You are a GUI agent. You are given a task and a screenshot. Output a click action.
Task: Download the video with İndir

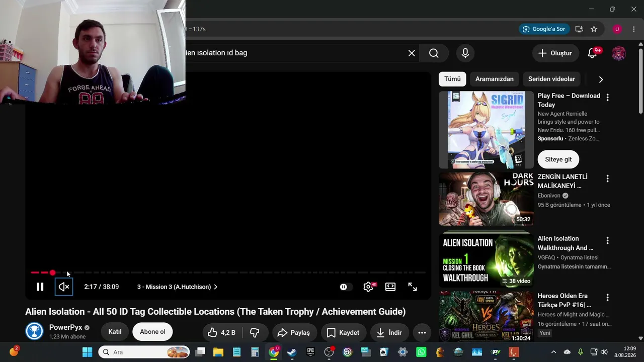click(389, 332)
